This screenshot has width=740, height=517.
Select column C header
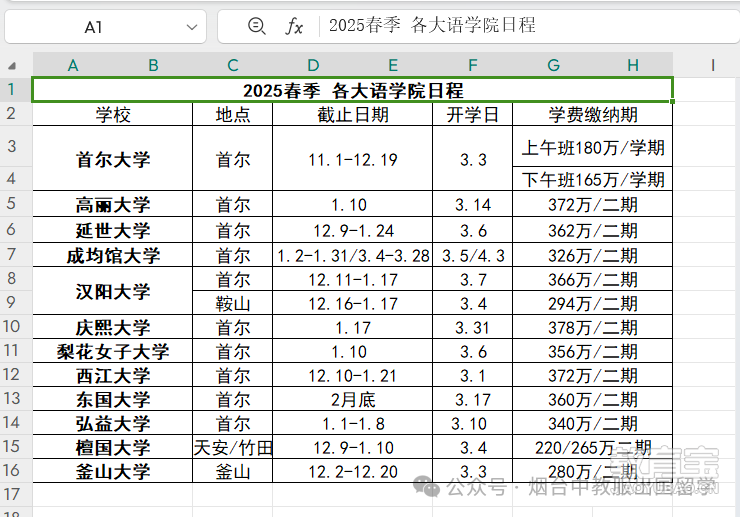[233, 65]
